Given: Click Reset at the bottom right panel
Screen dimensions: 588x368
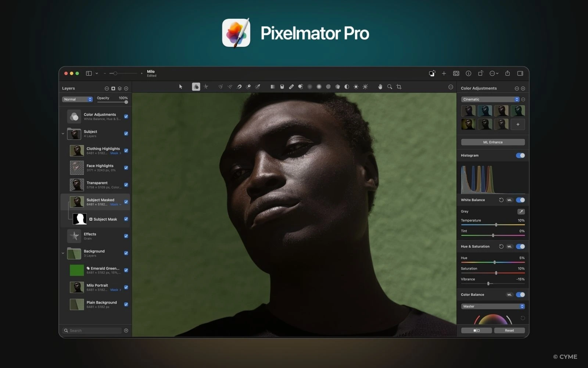Looking at the screenshot, I should tap(509, 330).
